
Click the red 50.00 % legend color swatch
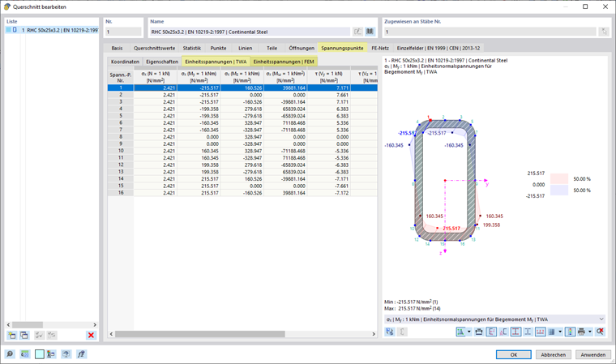(559, 178)
